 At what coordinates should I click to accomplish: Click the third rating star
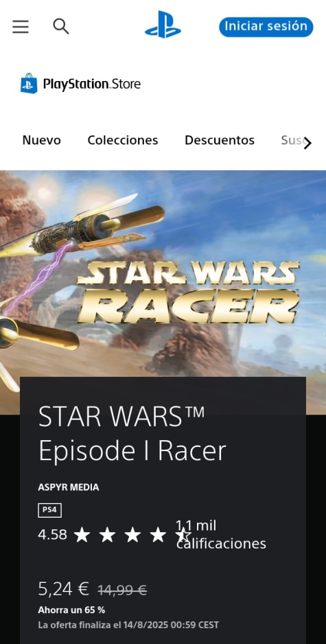[132, 535]
